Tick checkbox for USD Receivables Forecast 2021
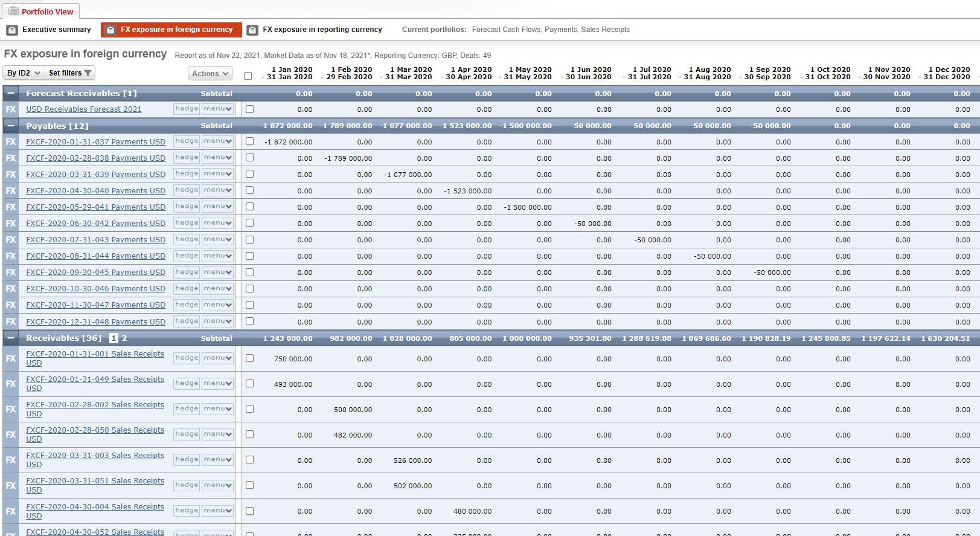Screen dimensions: 980x536 [x=250, y=109]
